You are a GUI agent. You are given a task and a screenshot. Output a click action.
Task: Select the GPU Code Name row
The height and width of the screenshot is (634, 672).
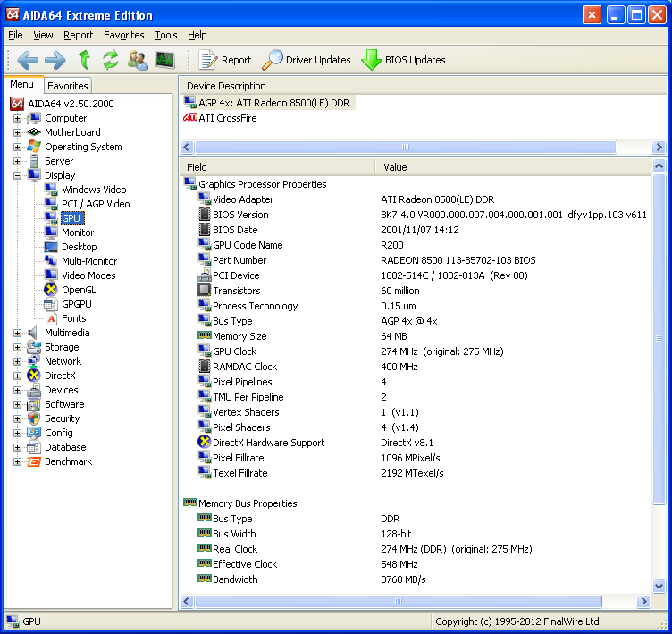300,245
